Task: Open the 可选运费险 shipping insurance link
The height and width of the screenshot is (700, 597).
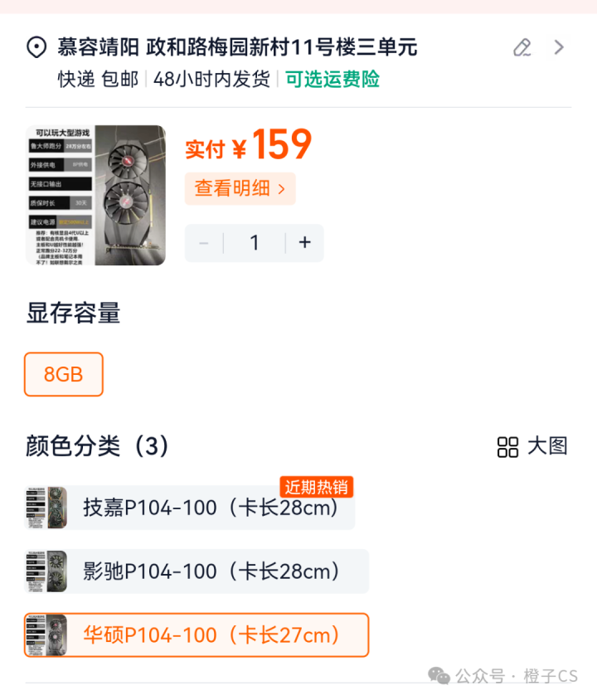Action: [x=332, y=80]
